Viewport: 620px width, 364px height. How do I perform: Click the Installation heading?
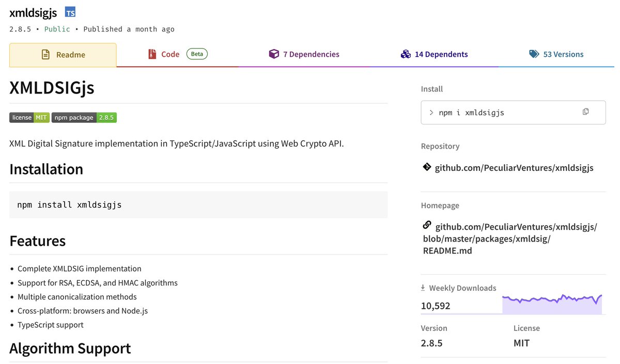coord(46,169)
